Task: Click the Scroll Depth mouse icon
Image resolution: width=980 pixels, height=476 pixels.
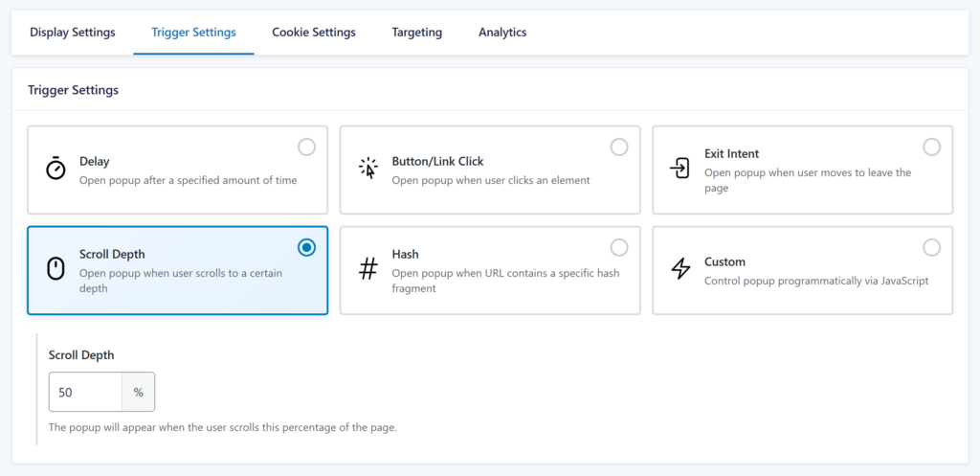Action: pos(56,269)
